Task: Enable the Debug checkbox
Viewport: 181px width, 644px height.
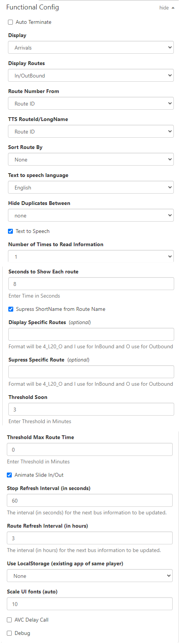Action: (9, 633)
